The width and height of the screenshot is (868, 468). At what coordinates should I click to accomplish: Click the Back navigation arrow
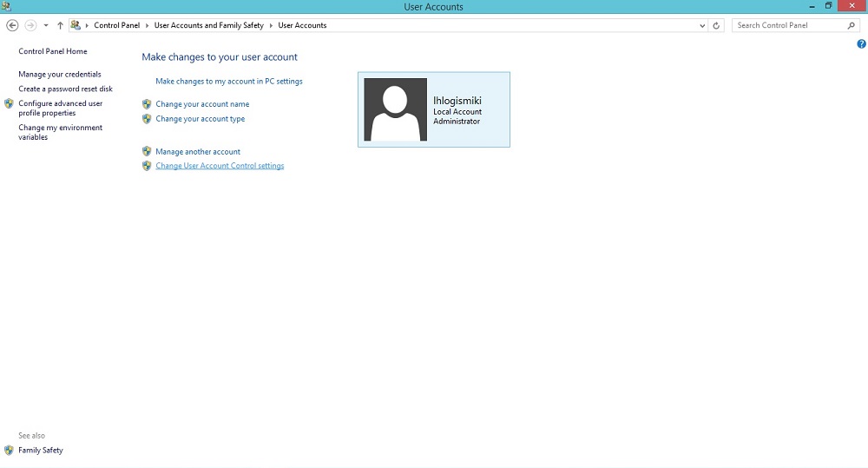[x=12, y=25]
